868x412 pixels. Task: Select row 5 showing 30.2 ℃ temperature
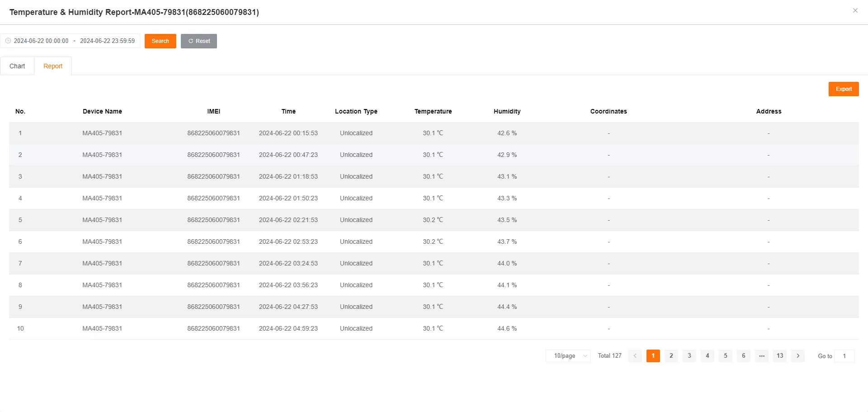pos(434,220)
